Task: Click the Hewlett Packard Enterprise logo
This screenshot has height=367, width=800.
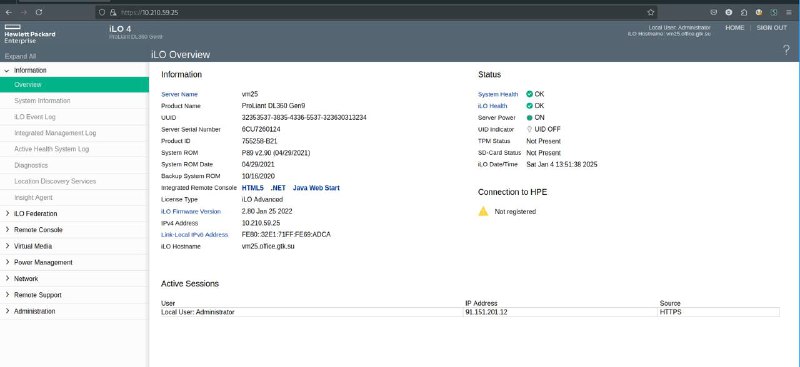Action: click(30, 34)
